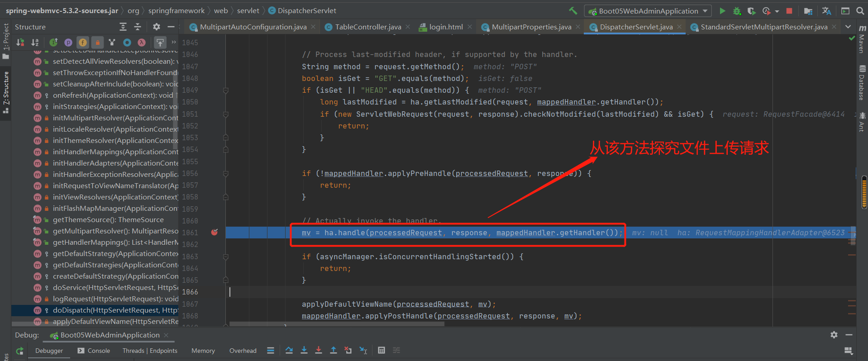Click the Force Step Into red arrow
868x361 pixels.
tap(319, 350)
